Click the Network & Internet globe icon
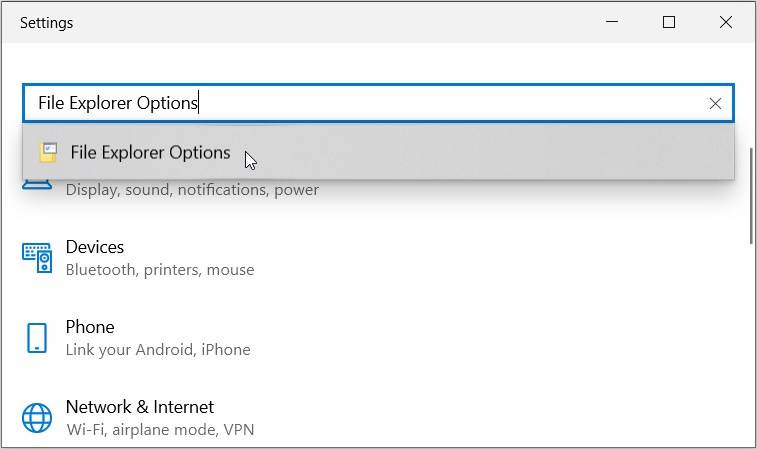Screen dimensions: 757x449 [37, 417]
